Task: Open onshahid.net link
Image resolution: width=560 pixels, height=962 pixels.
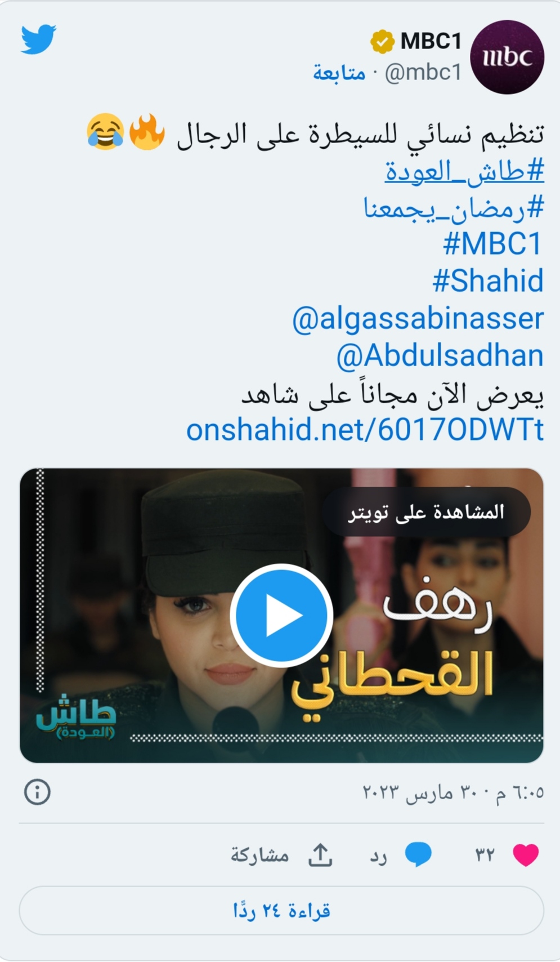Action: coord(365,430)
